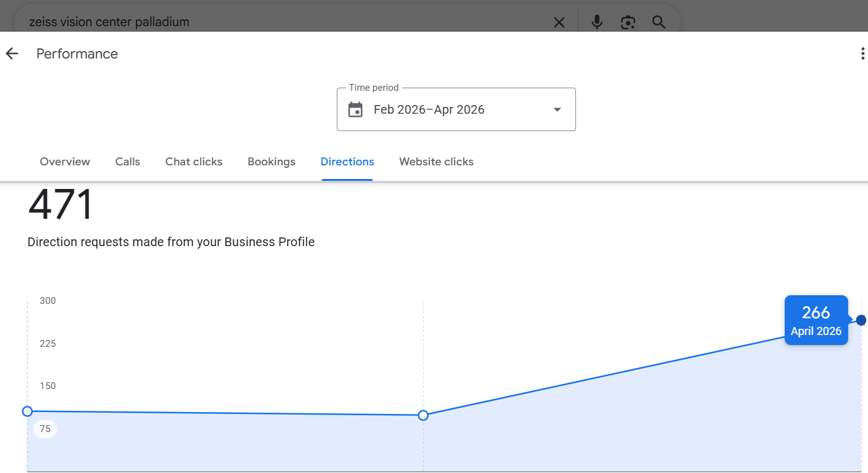
Task: Open the Chat clicks tab
Action: pos(194,162)
